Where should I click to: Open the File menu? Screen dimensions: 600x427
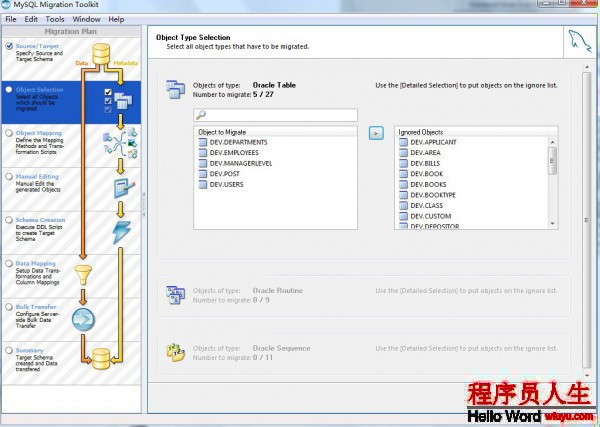click(11, 19)
